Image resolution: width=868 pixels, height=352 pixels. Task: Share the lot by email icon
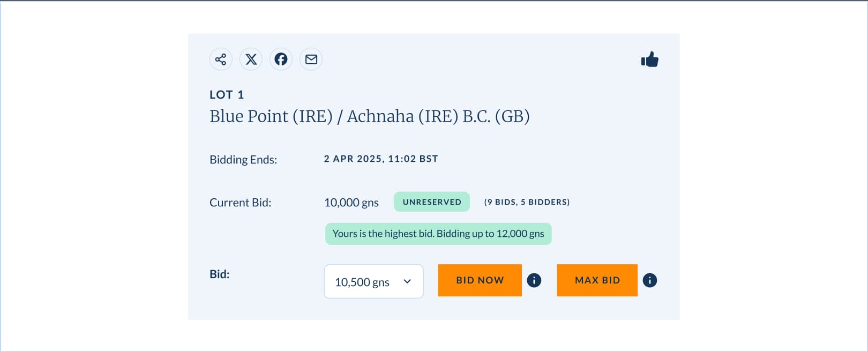point(311,59)
